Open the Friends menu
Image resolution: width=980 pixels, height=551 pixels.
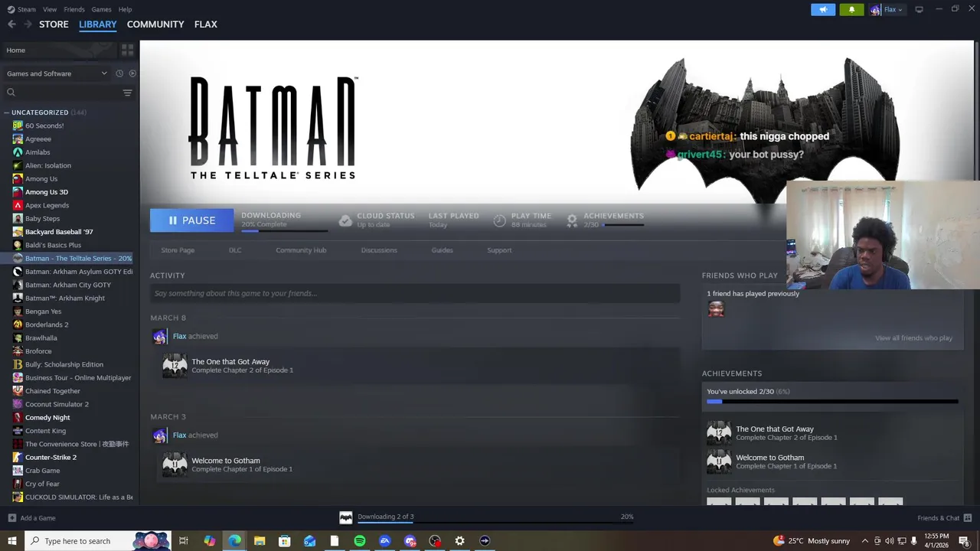74,9
